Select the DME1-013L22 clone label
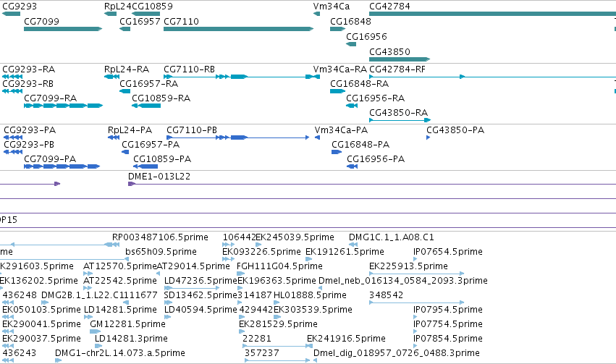616x364 pixels. [x=159, y=177]
